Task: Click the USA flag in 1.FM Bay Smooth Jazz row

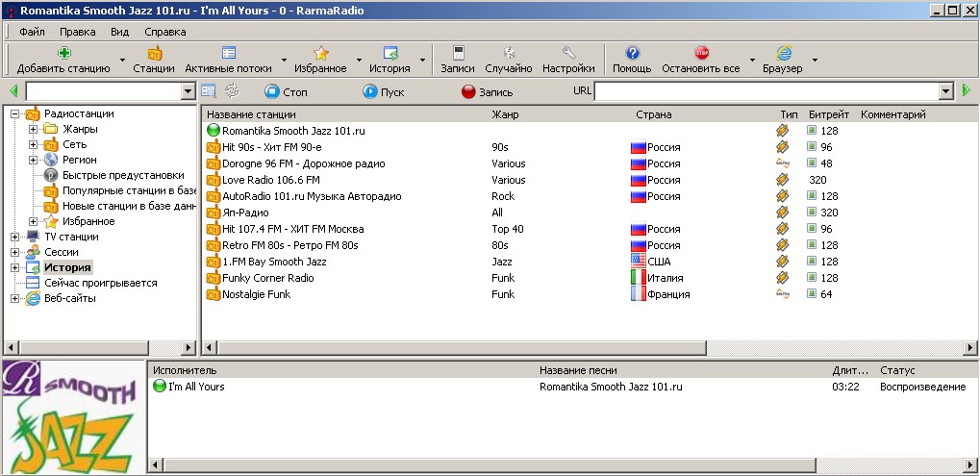Action: click(x=639, y=262)
